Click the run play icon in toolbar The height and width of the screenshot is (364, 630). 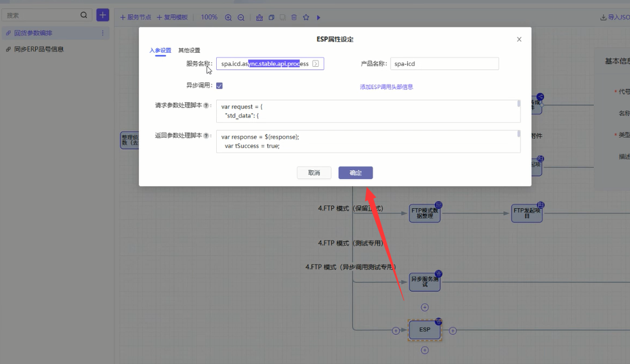(x=318, y=17)
